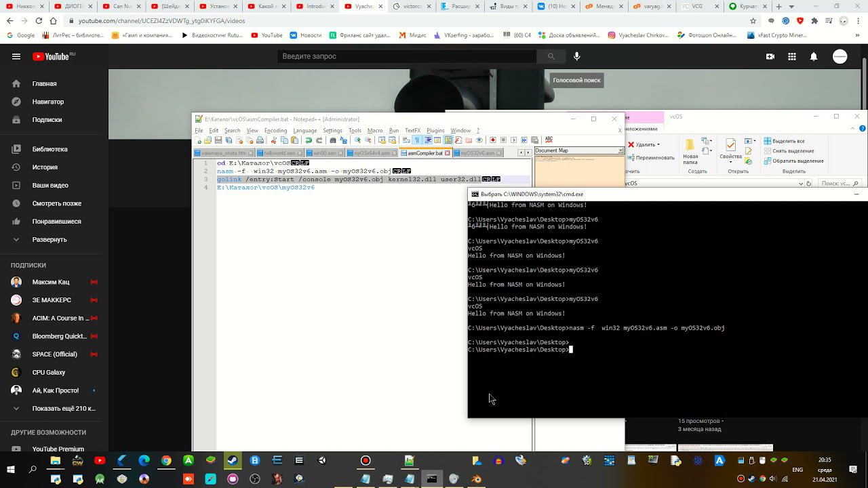Click the voice search microphone icon

coord(577,56)
